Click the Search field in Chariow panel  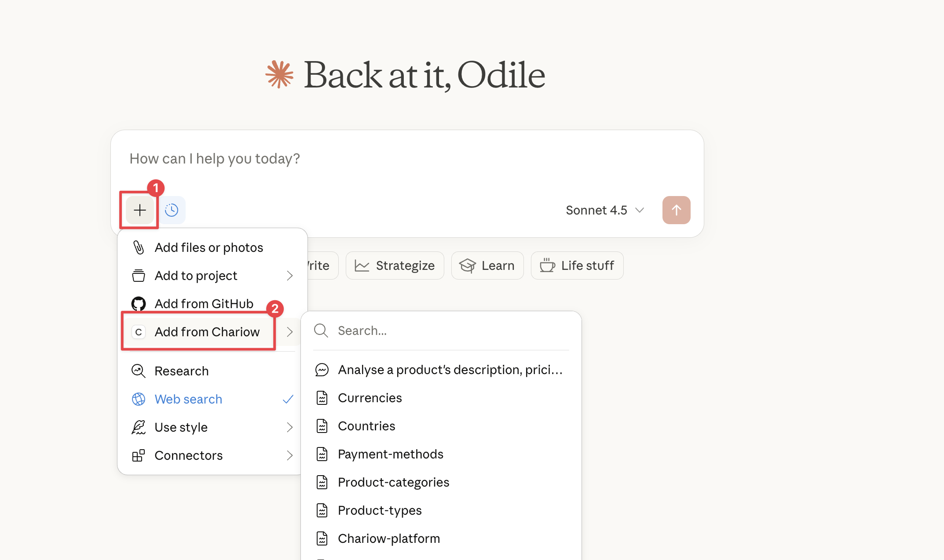(x=449, y=331)
